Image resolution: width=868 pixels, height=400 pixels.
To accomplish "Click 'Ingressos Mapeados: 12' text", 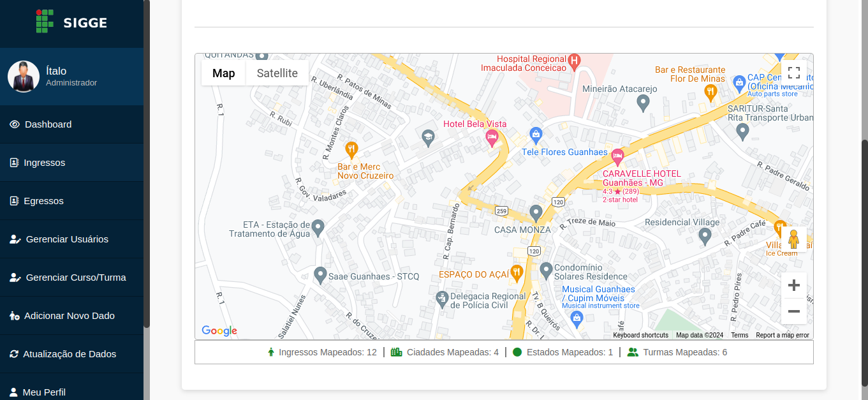I will (x=328, y=352).
